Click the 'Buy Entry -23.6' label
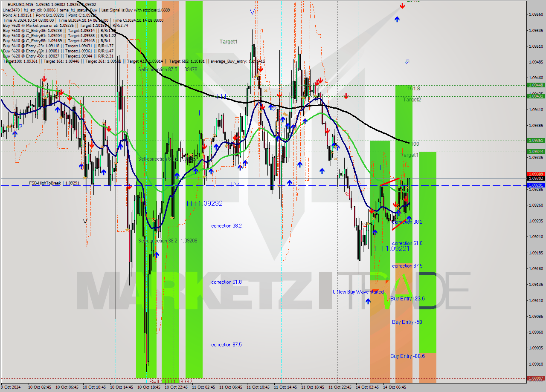 (x=407, y=299)
